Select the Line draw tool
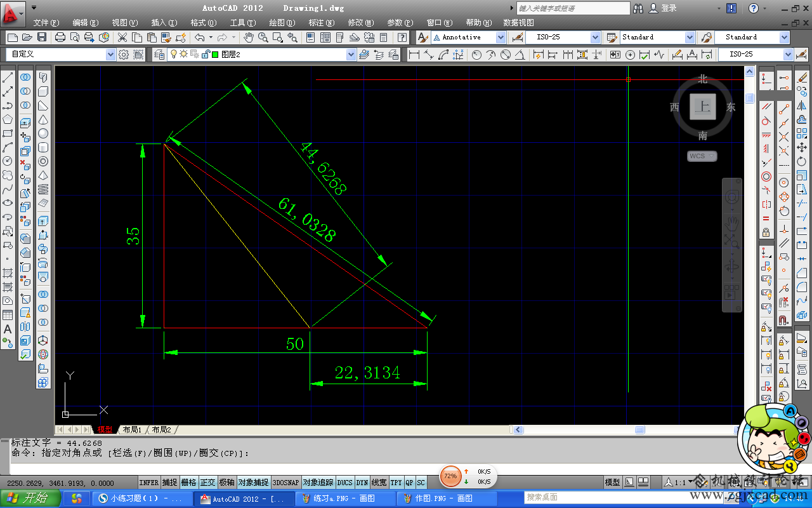This screenshot has width=812, height=508. (x=8, y=77)
